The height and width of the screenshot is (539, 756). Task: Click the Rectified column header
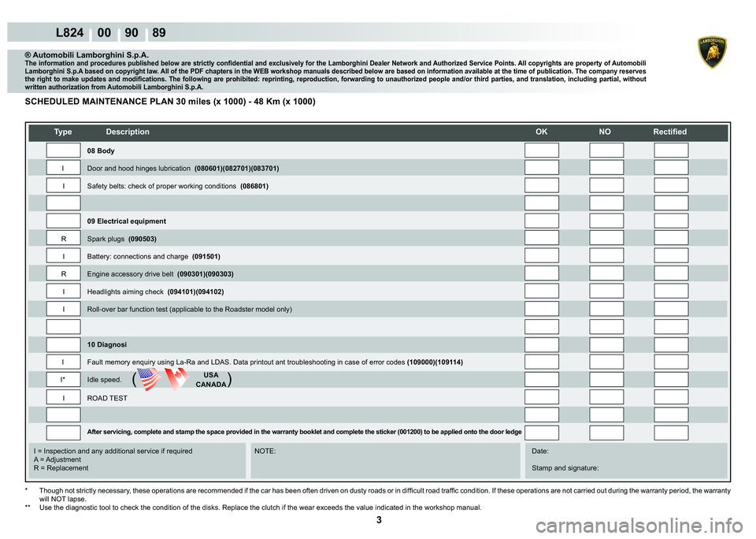pos(669,132)
